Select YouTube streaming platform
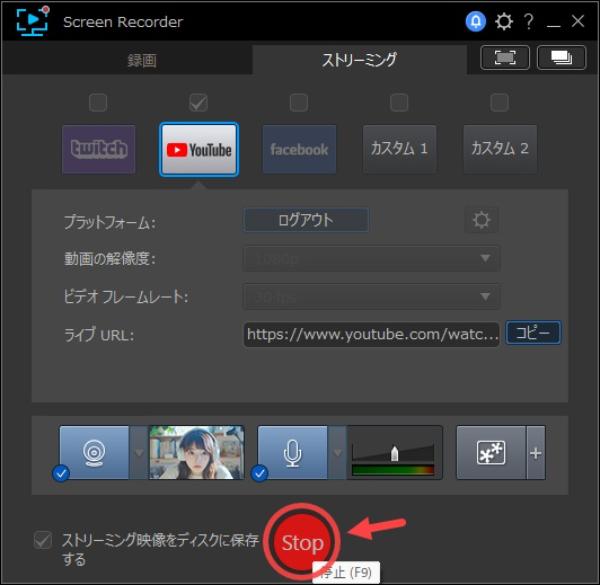Screen dimensions: 600x585 pos(199,149)
